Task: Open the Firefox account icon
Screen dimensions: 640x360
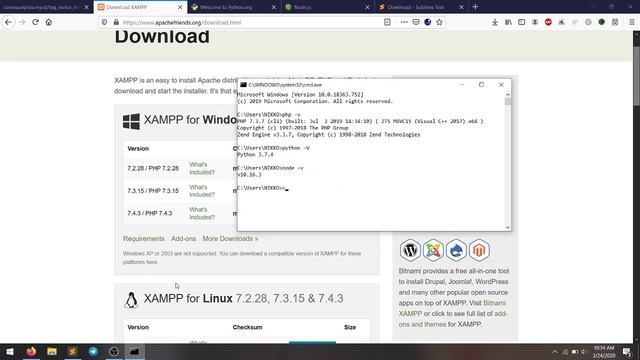Action: [535, 22]
